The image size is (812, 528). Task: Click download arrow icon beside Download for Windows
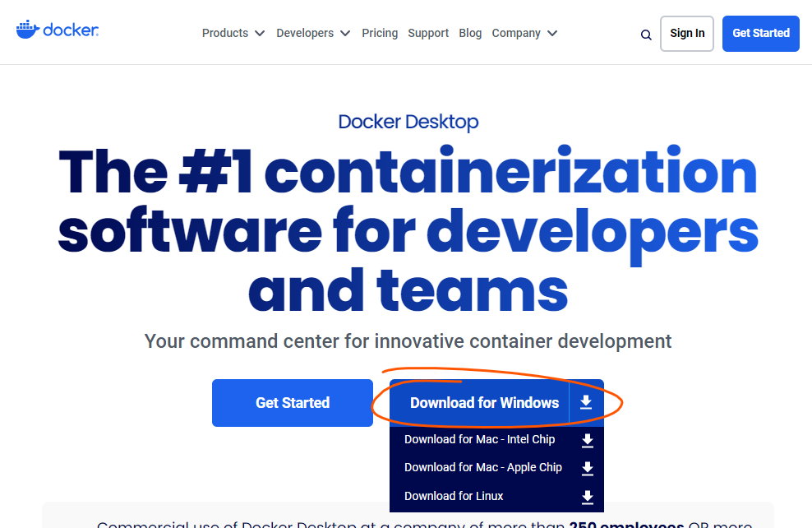pyautogui.click(x=586, y=402)
